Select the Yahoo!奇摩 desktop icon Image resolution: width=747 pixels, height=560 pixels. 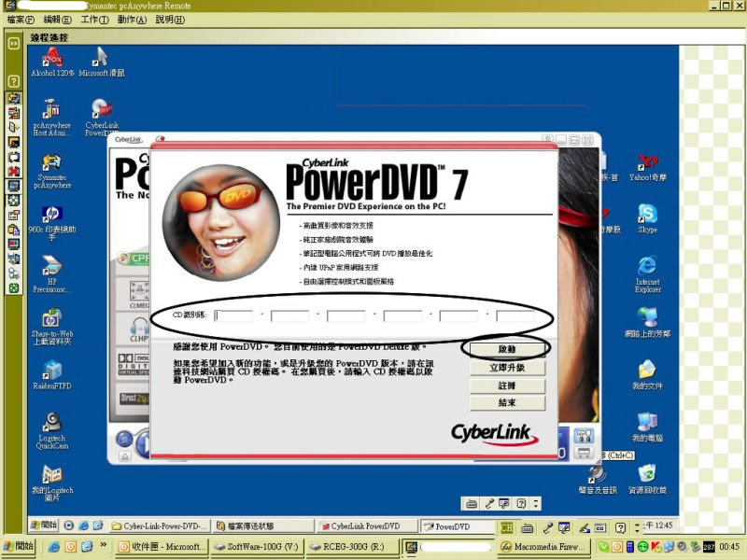[647, 169]
